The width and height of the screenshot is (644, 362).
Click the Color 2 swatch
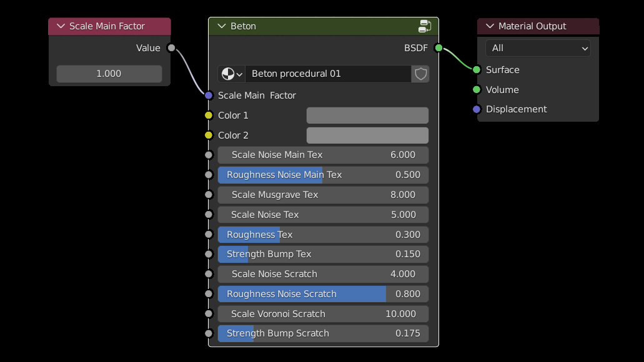[x=367, y=135]
